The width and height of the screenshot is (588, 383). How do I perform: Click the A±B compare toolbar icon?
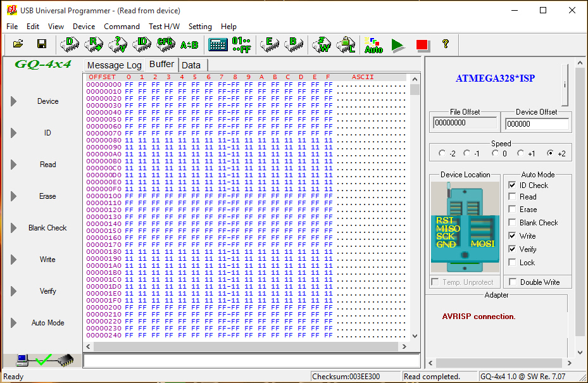(x=189, y=44)
